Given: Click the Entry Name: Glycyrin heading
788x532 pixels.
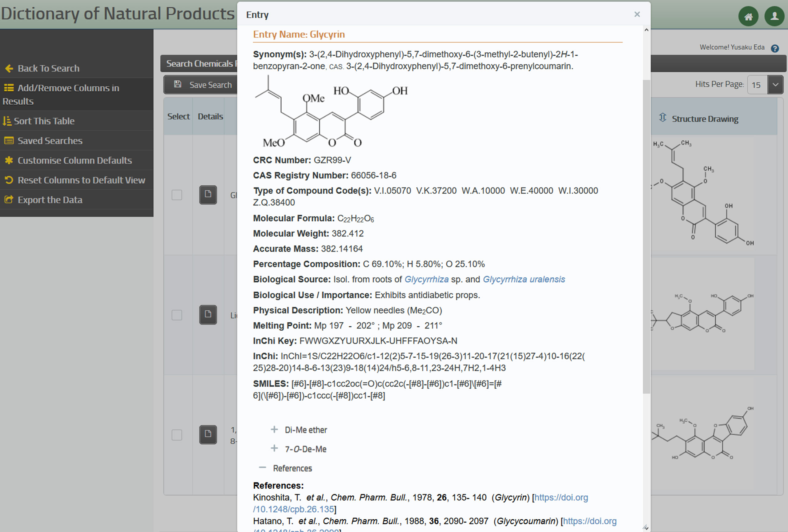Looking at the screenshot, I should click(x=299, y=34).
